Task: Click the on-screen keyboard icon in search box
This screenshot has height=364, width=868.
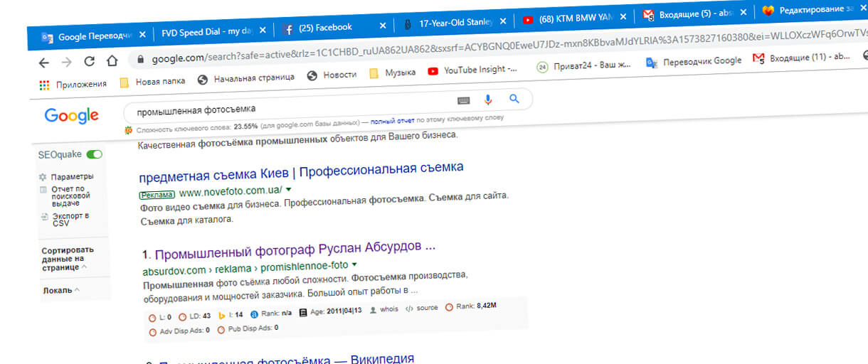Action: pyautogui.click(x=463, y=100)
